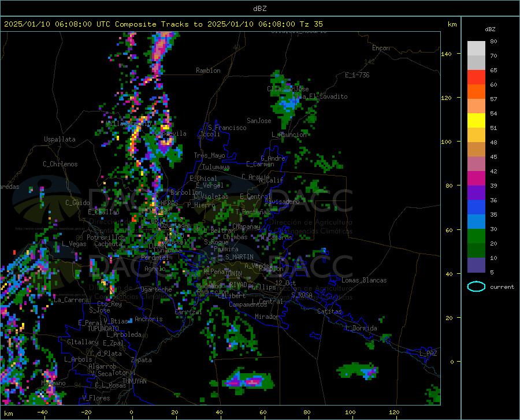Viewport: 520px width, 420px height.
Task: Click the 'Palmira' map label
Action: click(x=226, y=249)
